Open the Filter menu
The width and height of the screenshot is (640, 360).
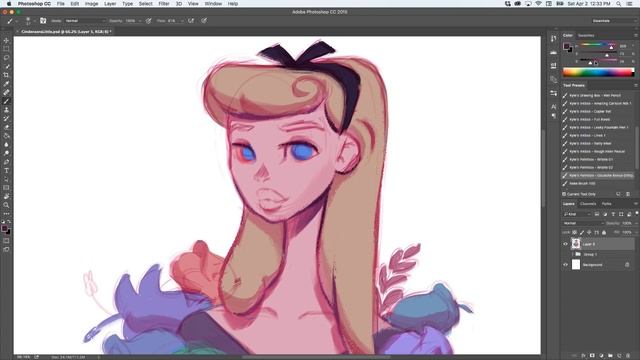164,4
